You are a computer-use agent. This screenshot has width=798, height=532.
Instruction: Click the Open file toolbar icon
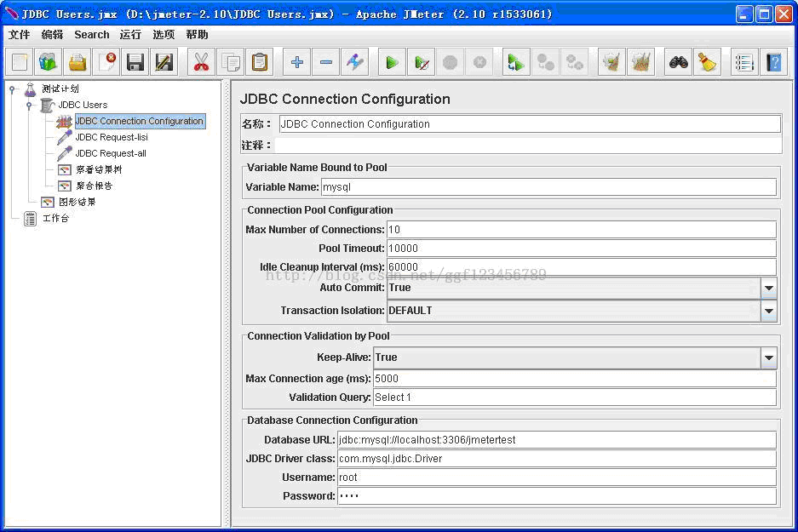tap(78, 62)
